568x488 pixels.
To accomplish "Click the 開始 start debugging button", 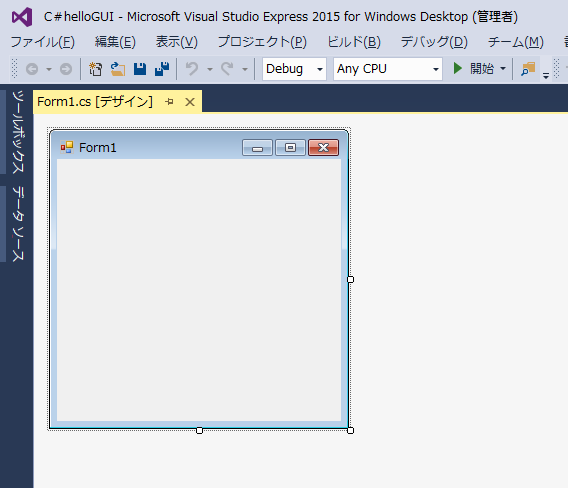I will pos(482,68).
